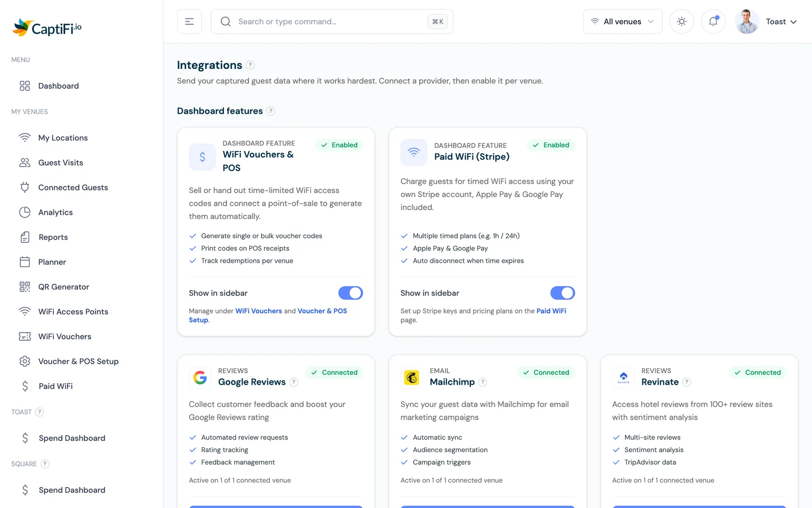Click help icon next to Integrations heading
This screenshot has height=508, width=812.
(x=250, y=65)
